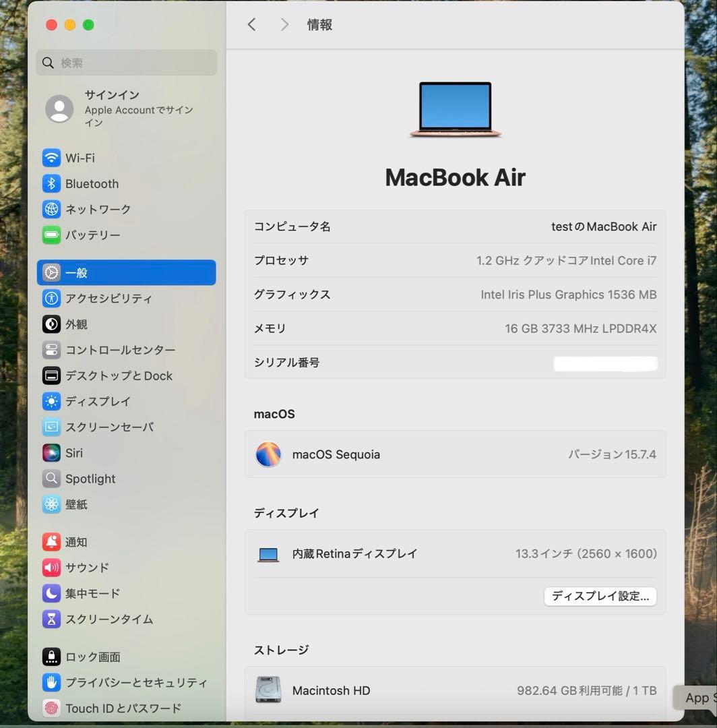
Task: Open ロック画面 lock icon
Action: [51, 657]
